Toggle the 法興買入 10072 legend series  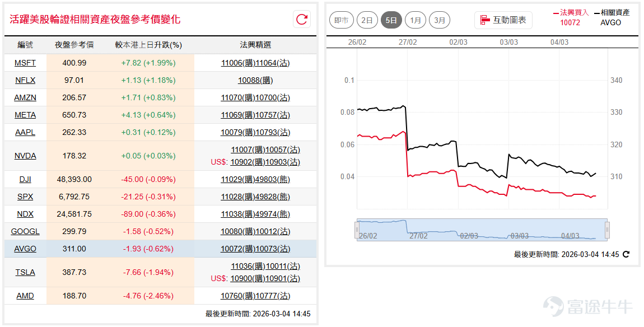click(571, 17)
